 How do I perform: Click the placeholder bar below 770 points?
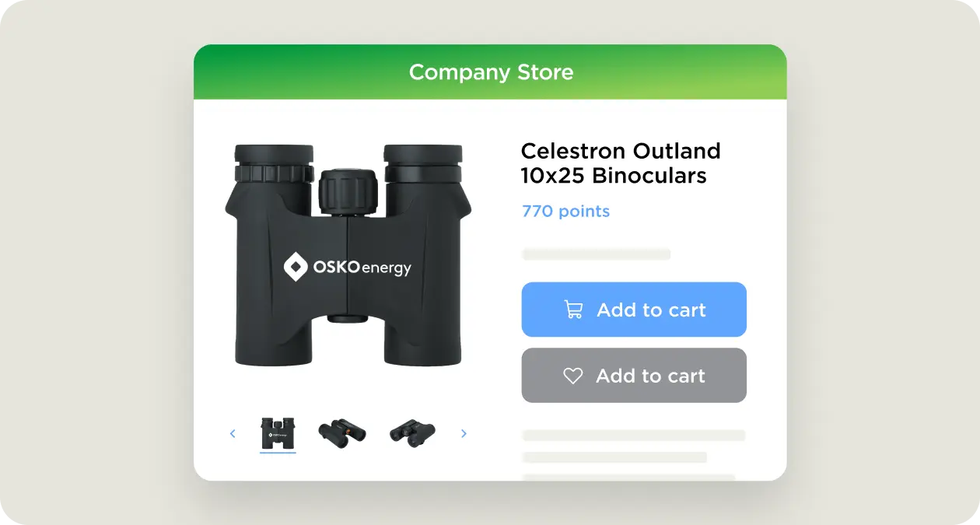[596, 254]
